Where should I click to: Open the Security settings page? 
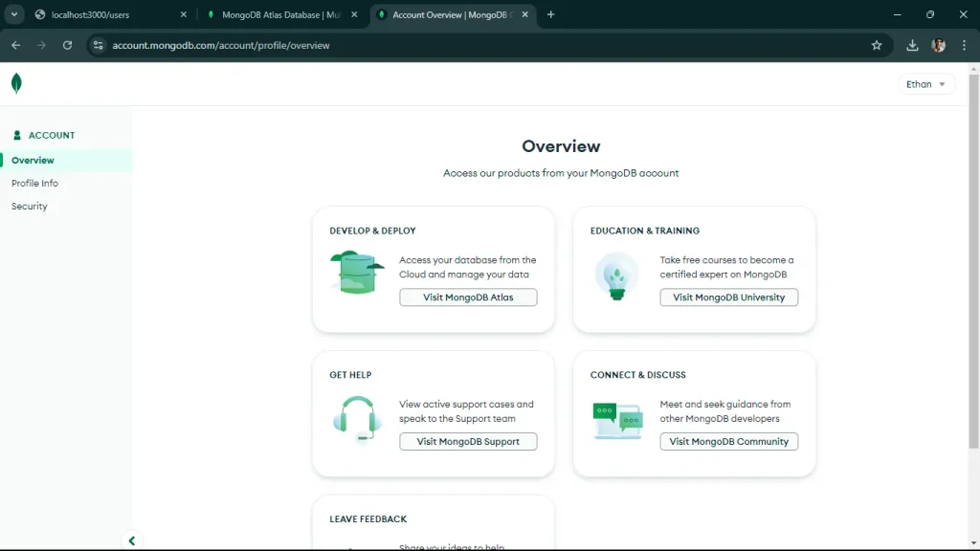click(x=29, y=206)
